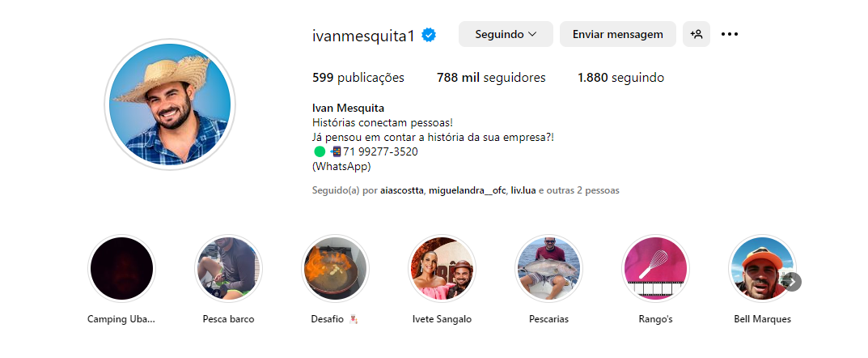This screenshot has width=868, height=358.
Task: Click the blue verified badge icon
Action: tap(429, 35)
